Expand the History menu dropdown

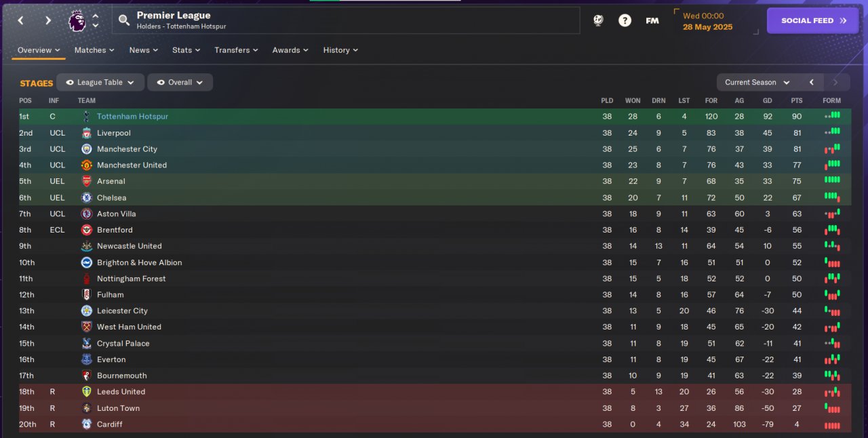tap(340, 50)
